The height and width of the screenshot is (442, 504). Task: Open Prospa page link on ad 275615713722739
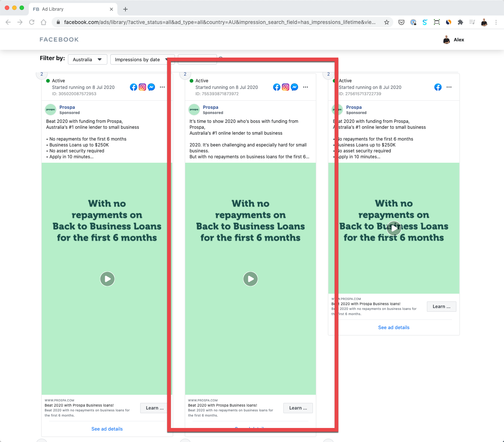[354, 107]
